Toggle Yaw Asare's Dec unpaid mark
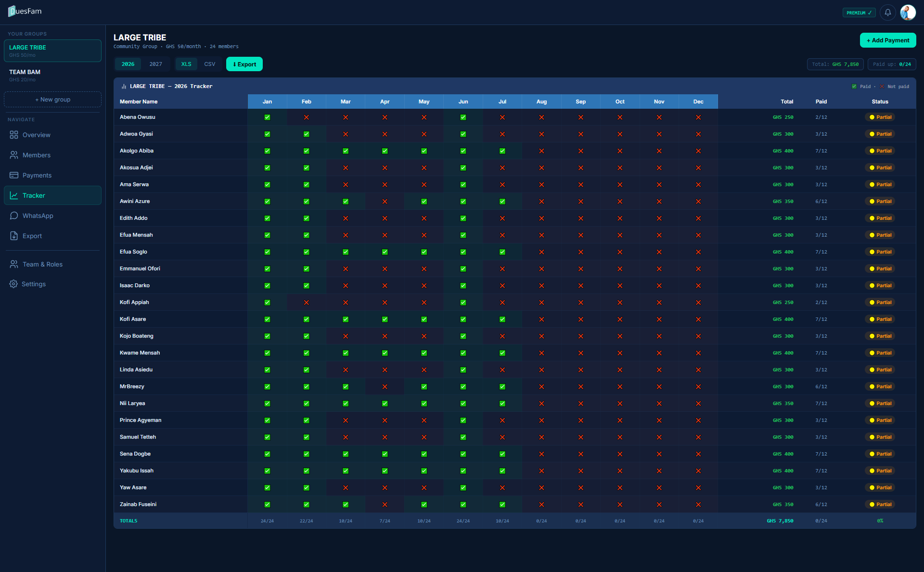The width and height of the screenshot is (924, 572). (698, 488)
